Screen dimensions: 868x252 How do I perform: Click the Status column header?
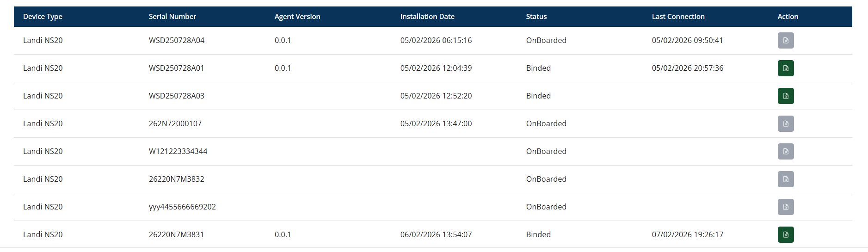[536, 17]
